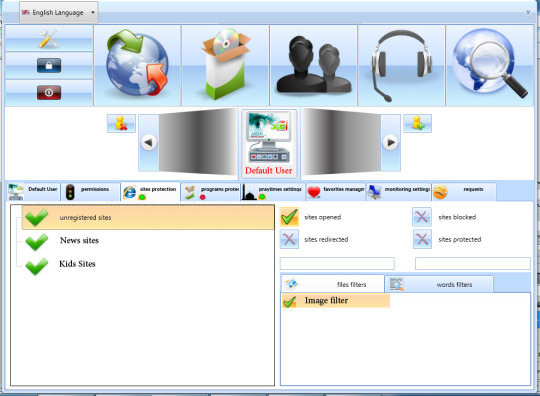Click the box icon on programs protection tab

pos(190,192)
